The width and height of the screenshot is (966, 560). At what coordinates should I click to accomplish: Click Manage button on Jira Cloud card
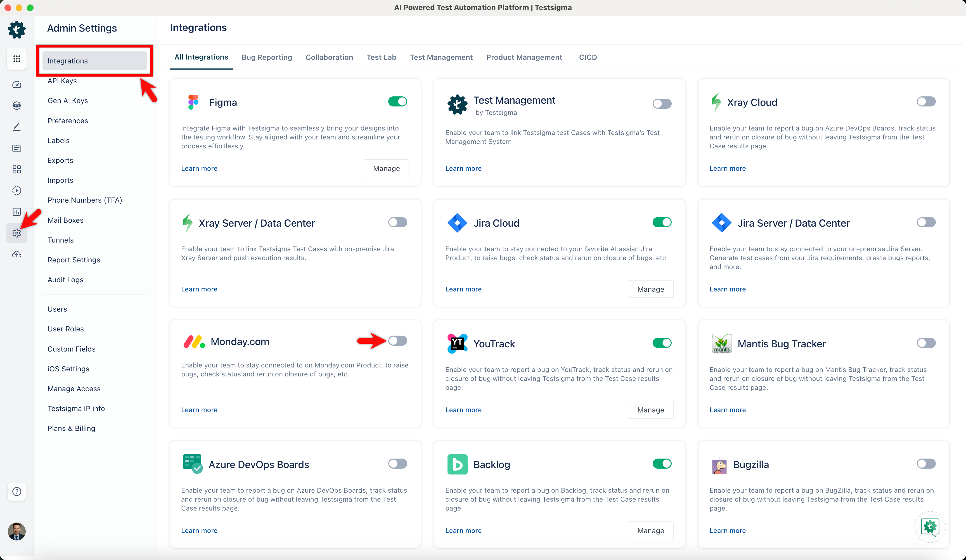coord(650,289)
